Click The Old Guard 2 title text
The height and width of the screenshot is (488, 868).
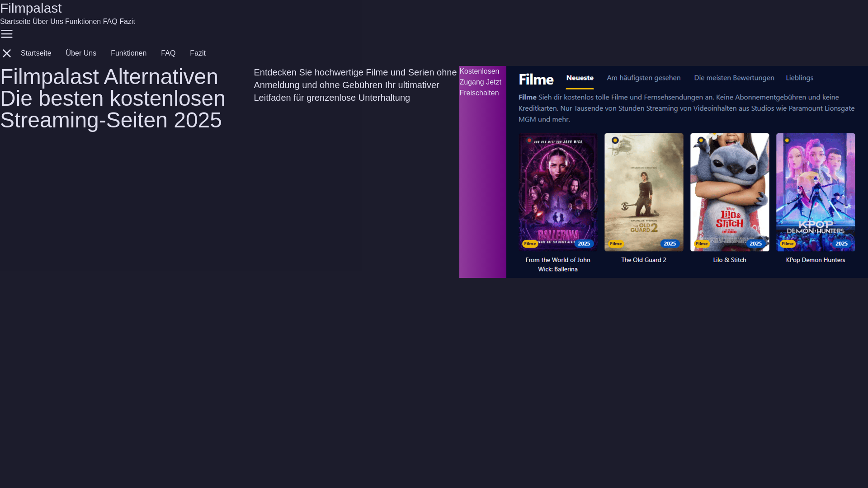(x=644, y=260)
